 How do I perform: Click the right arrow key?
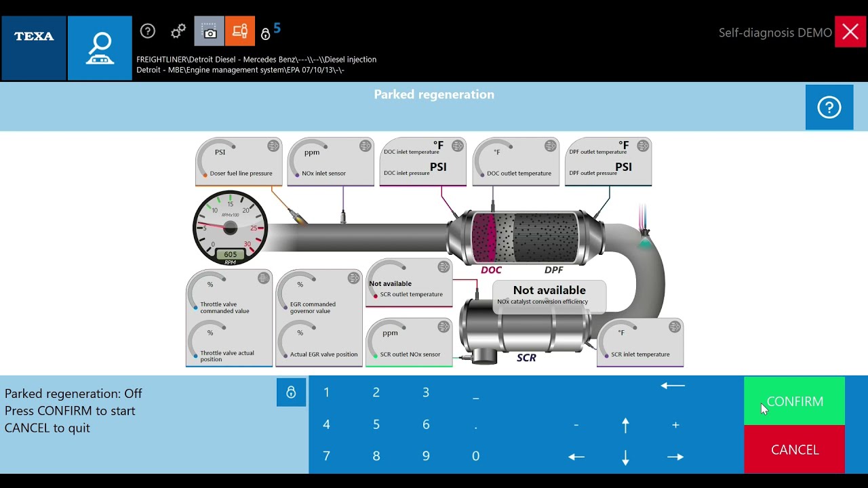pyautogui.click(x=675, y=457)
